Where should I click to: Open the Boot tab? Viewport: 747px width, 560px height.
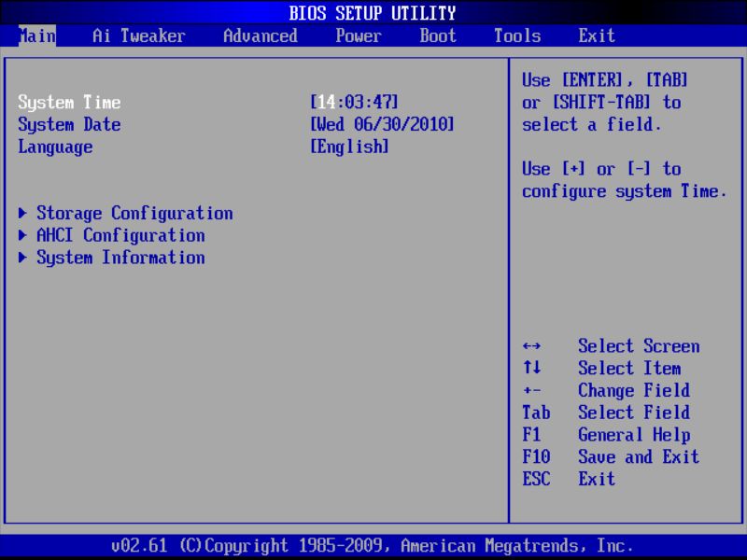click(438, 35)
